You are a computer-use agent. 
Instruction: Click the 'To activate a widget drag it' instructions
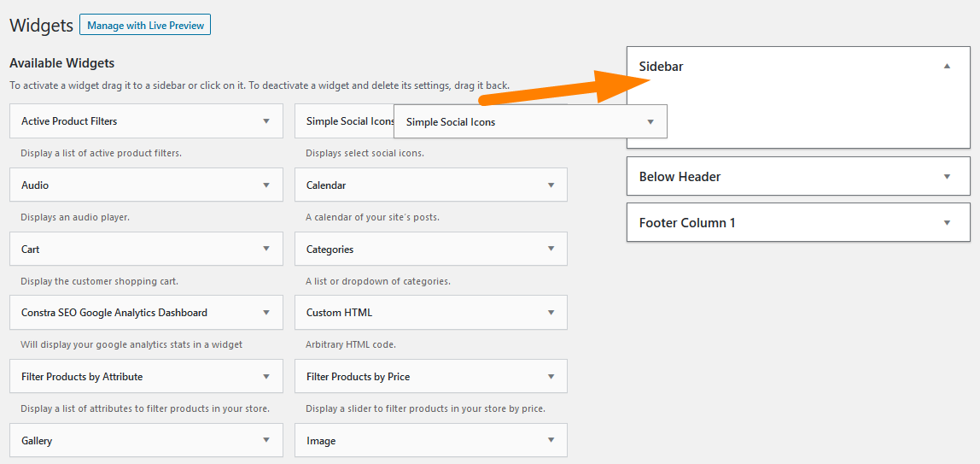click(260, 85)
